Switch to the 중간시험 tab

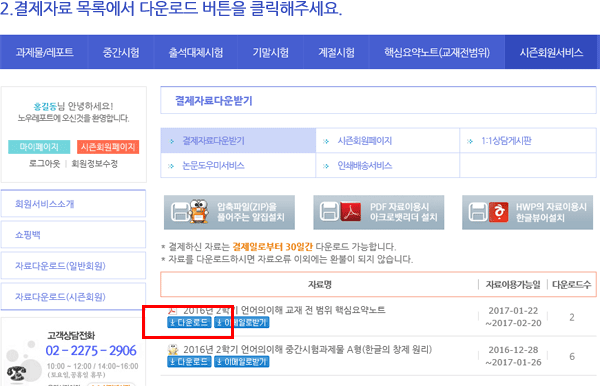pyautogui.click(x=121, y=52)
